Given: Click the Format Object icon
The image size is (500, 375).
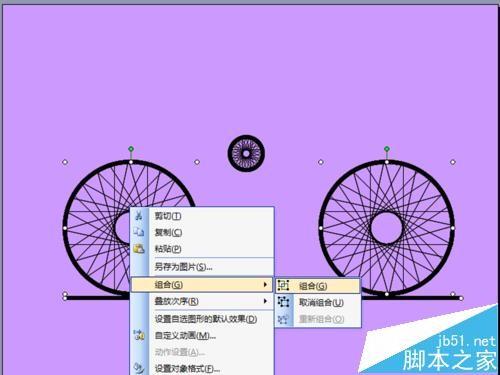Looking at the screenshot, I should [139, 368].
